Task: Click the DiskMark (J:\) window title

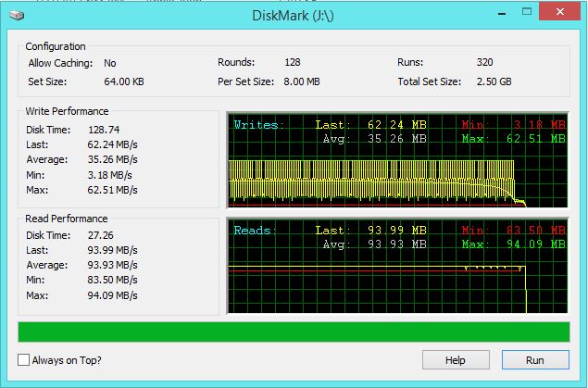Action: click(293, 16)
